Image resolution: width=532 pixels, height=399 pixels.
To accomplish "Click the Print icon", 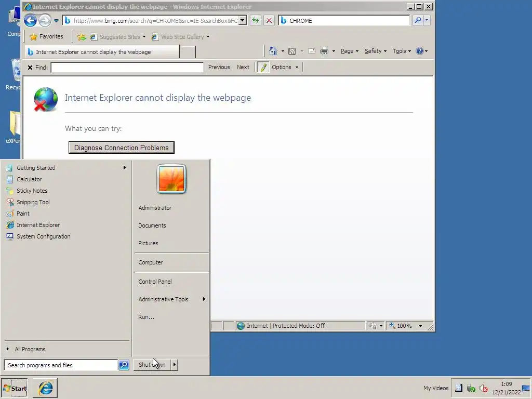I will click(324, 51).
